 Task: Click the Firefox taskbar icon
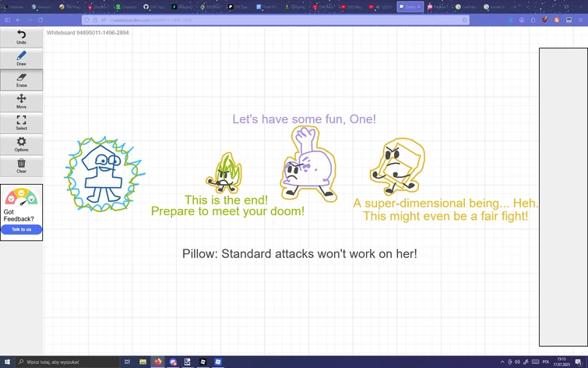click(x=158, y=362)
